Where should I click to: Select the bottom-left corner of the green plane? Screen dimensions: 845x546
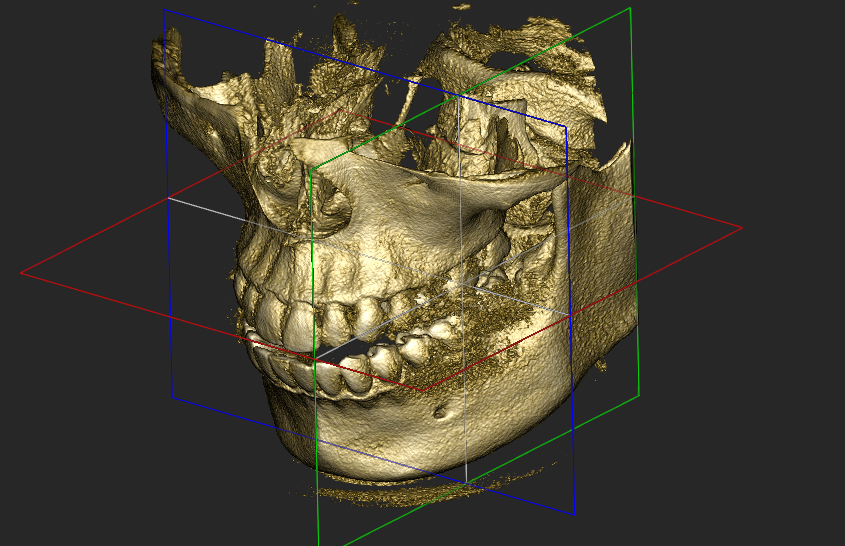[318, 544]
